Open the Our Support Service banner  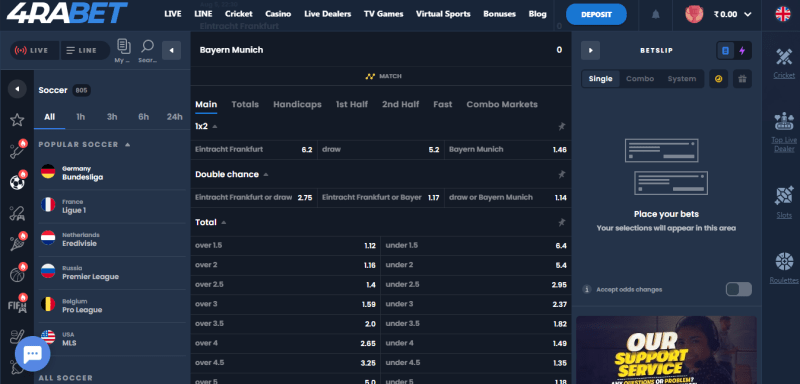[x=666, y=350]
